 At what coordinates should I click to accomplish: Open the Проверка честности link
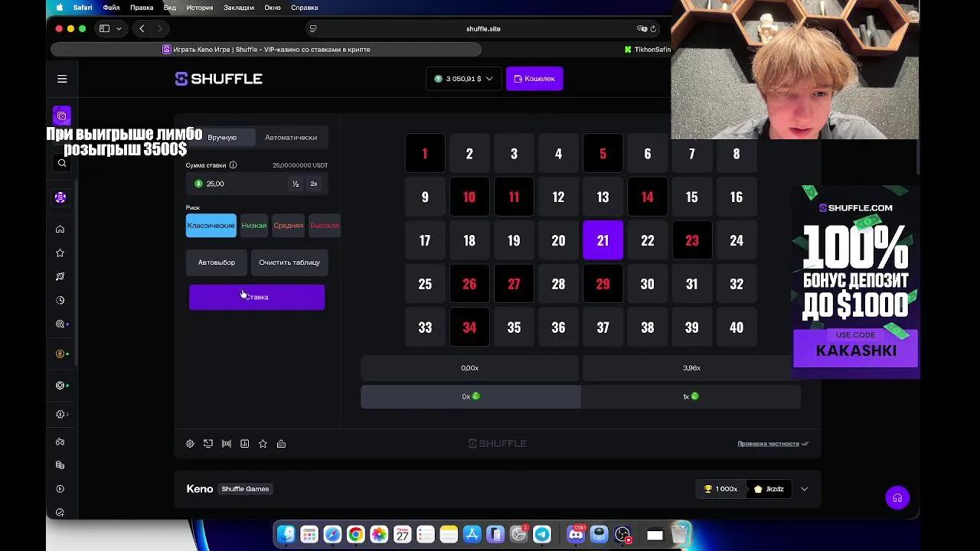click(773, 444)
